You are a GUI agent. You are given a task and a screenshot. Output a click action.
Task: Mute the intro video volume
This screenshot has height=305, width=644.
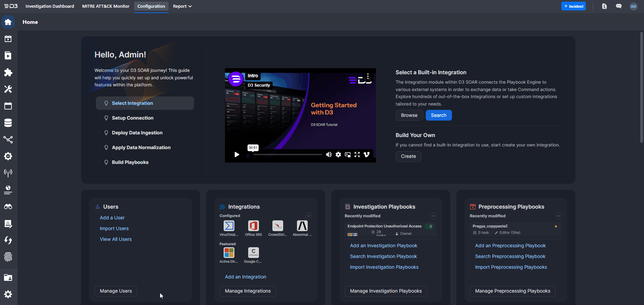click(x=329, y=155)
